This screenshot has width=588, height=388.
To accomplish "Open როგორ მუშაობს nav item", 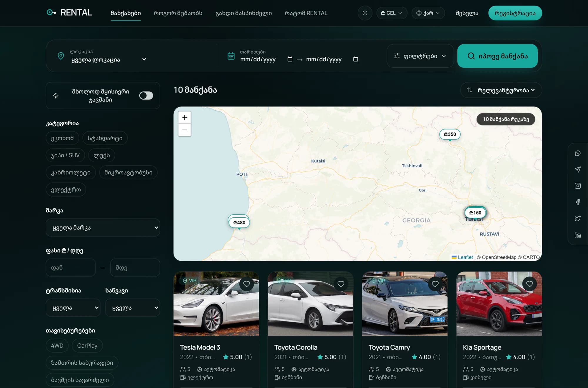I will click(178, 13).
